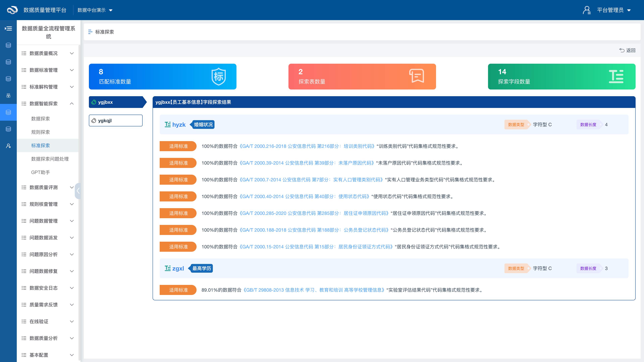Open the GB/T 29808-2013 standard link
This screenshot has width=644, height=362.
[x=314, y=290]
